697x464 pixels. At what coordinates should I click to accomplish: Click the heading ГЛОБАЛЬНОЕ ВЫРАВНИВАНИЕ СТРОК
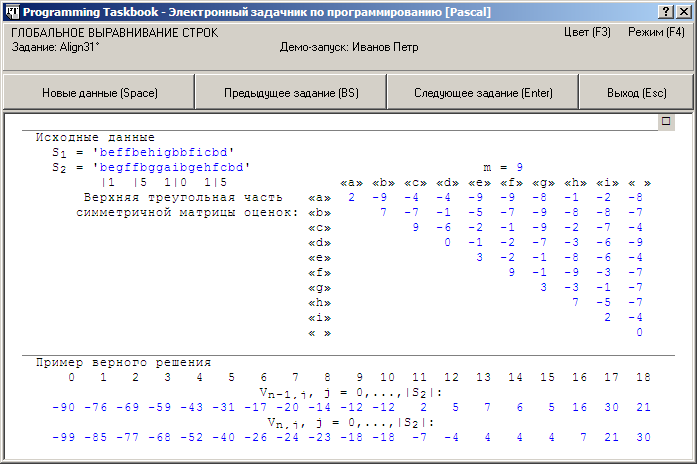coord(114,33)
